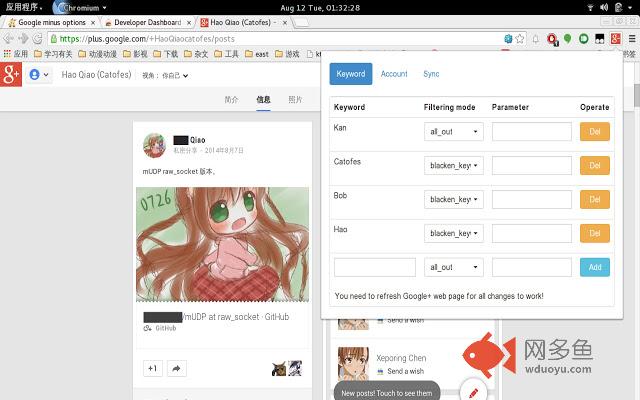Close the Hao Qiao (Catofes) browser tab
Viewport: 640px width, 400px height.
(285, 23)
